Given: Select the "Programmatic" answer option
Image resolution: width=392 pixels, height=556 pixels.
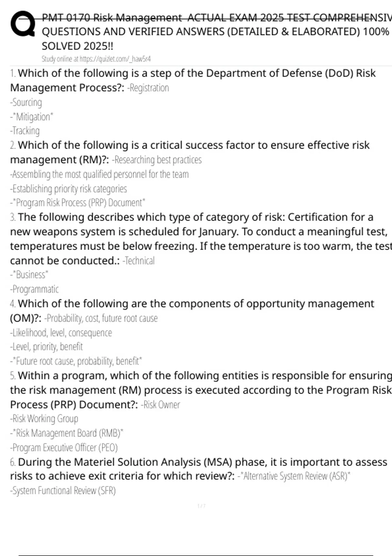Looking at the screenshot, I should (x=35, y=289).
